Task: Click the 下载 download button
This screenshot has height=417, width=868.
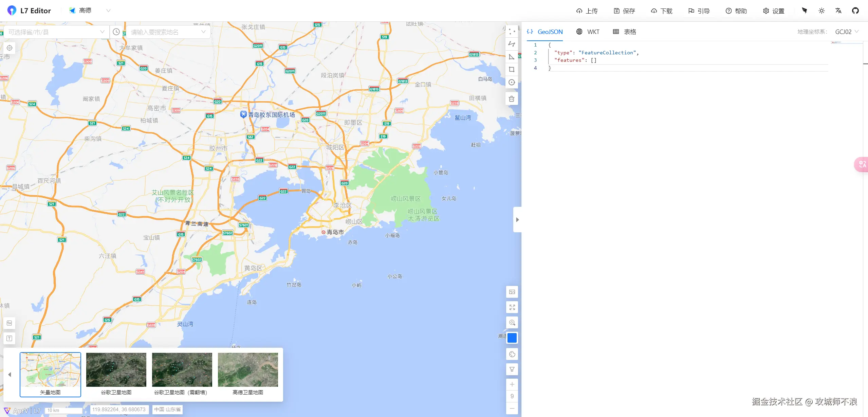Action: [x=662, y=11]
